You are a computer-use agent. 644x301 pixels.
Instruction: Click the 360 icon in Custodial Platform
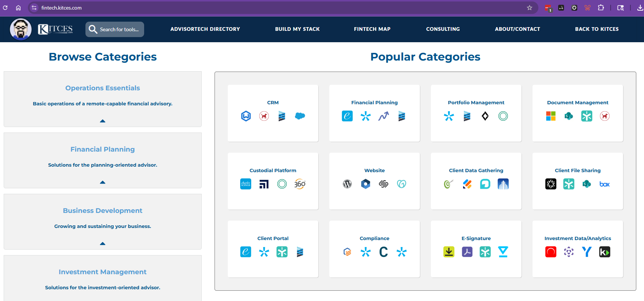[x=300, y=184]
